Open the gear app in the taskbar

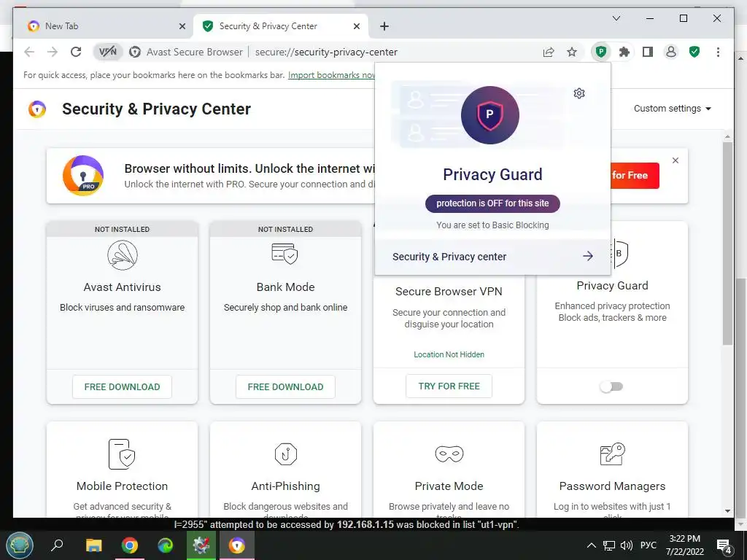point(201,545)
